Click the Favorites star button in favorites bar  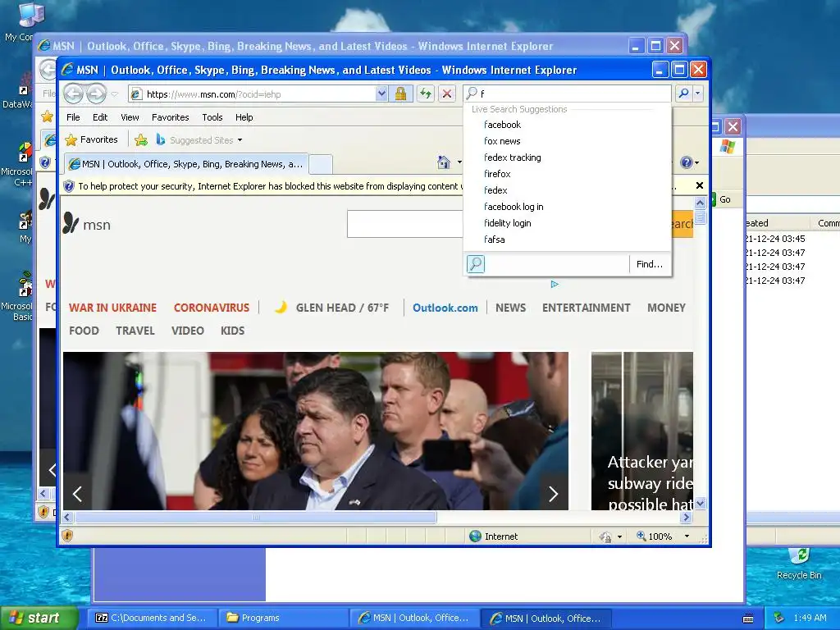(91, 139)
